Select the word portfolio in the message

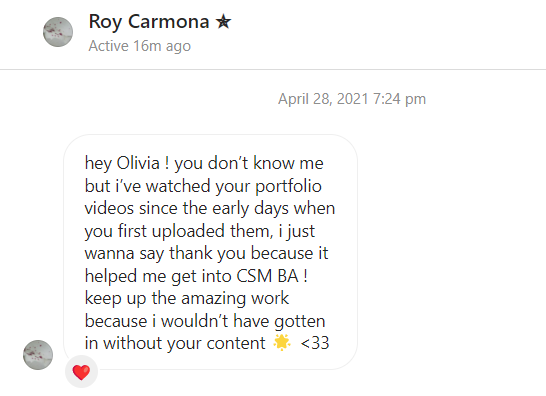coord(288,187)
